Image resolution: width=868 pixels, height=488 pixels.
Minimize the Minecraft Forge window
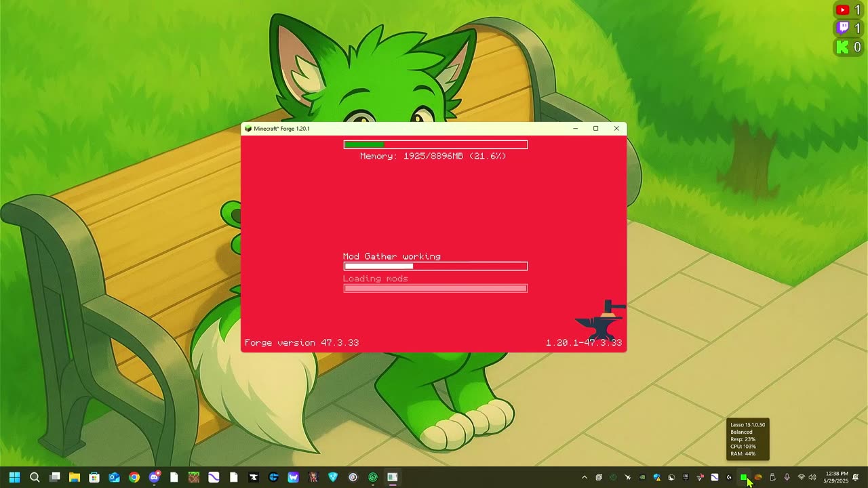(575, 129)
